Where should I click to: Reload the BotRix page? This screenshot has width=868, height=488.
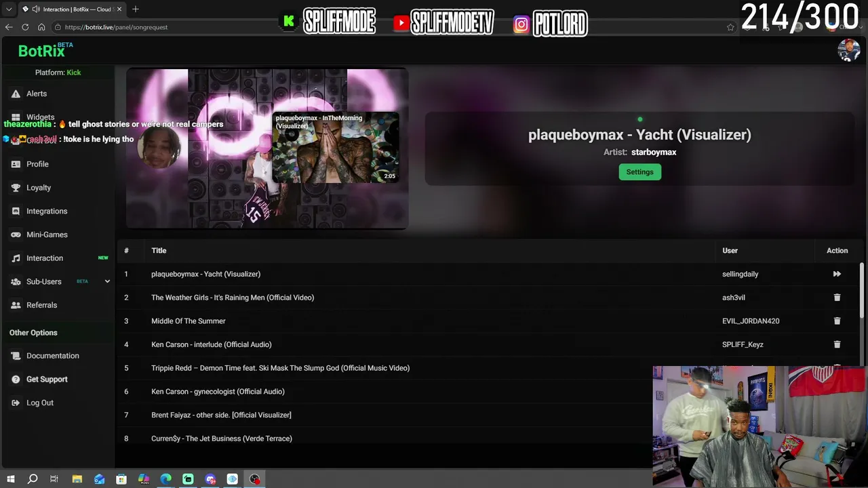pos(25,27)
